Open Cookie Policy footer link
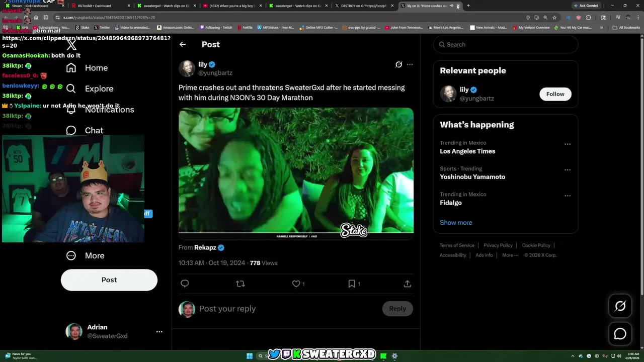The height and width of the screenshot is (362, 644). pyautogui.click(x=536, y=245)
